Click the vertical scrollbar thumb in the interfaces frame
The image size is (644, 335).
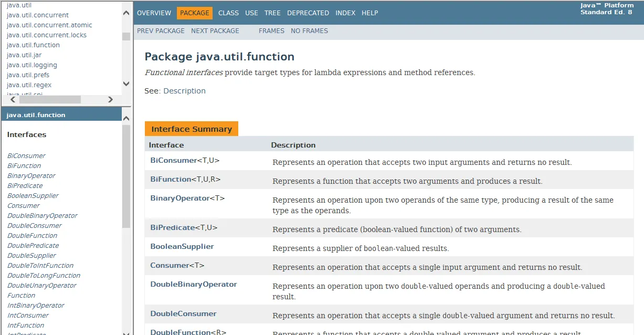(126, 176)
